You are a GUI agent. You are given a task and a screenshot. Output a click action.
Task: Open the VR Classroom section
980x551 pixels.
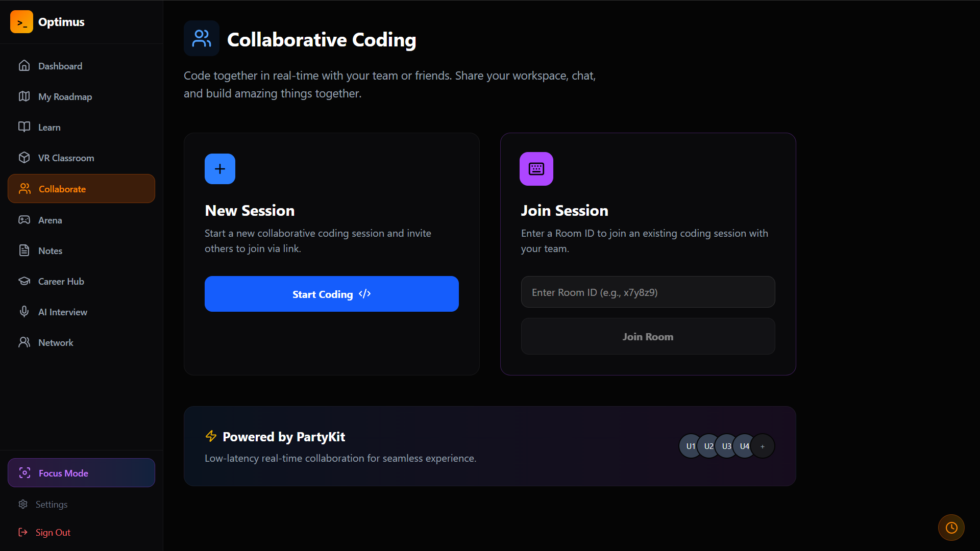coord(66,158)
